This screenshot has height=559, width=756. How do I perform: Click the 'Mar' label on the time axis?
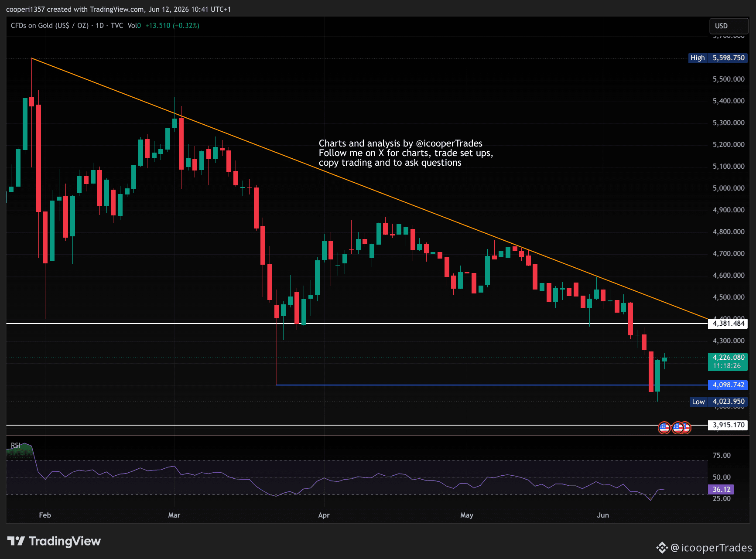tap(174, 515)
